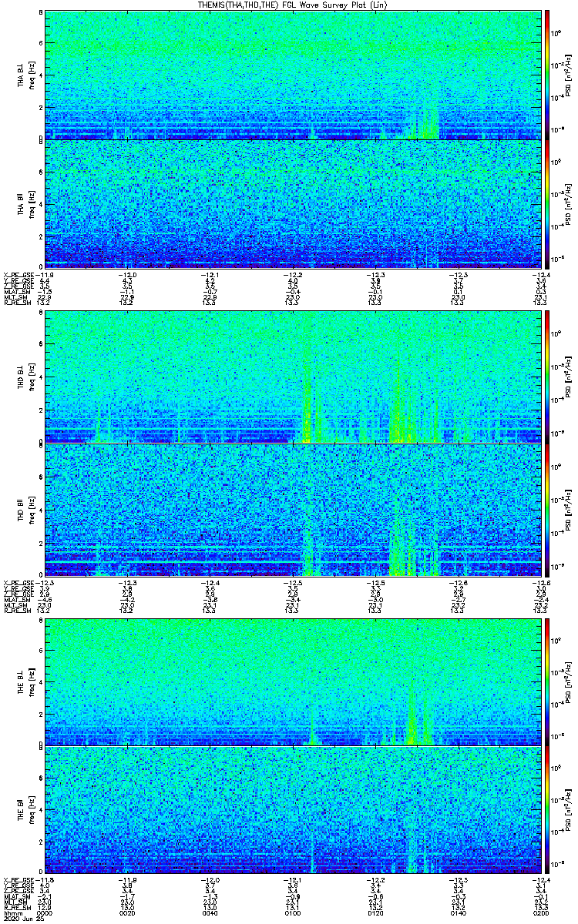Image resolution: width=578 pixels, height=924 pixels.
Task: Click the THE B-parallel spectrogram panel
Action: pos(294,810)
